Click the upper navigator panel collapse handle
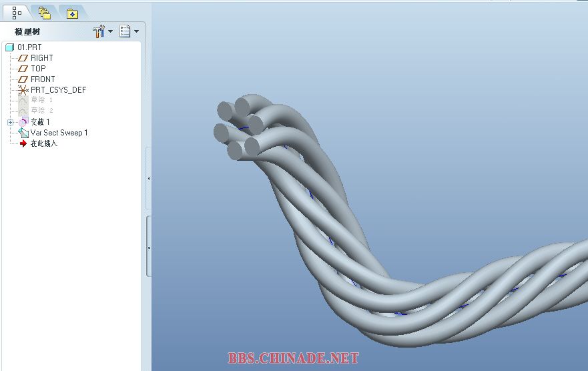This screenshot has height=371, width=588. pos(149,178)
